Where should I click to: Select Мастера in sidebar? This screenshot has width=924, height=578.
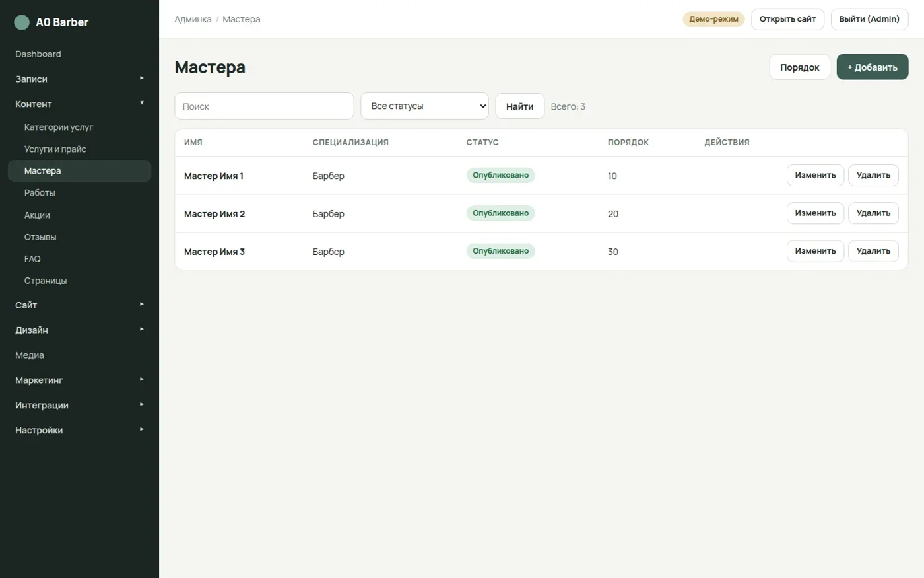(79, 170)
